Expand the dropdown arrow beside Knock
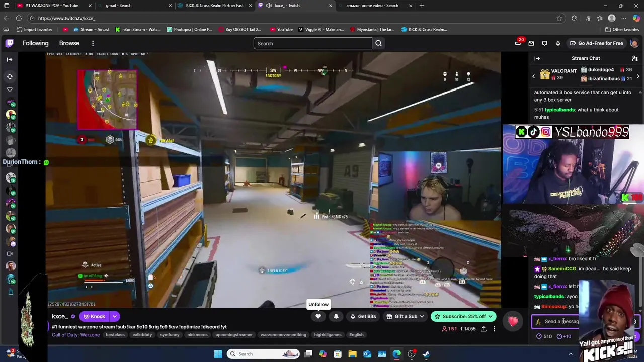This screenshot has height=362, width=644. coord(115,316)
